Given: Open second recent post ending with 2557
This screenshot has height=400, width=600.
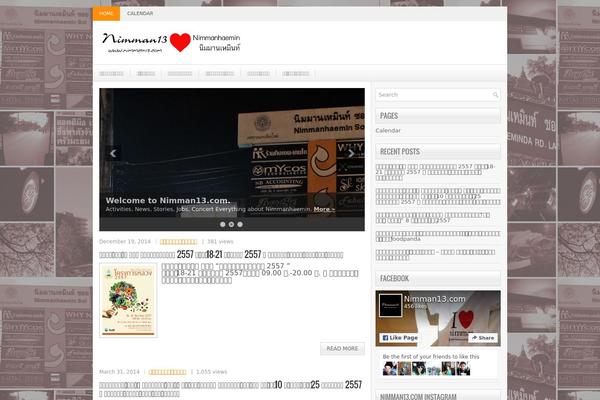Looking at the screenshot, I should pyautogui.click(x=438, y=196).
